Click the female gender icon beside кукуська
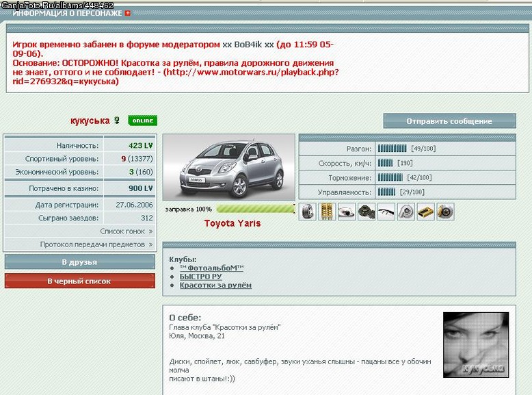Viewport: 532px width, 395px height. 117,120
